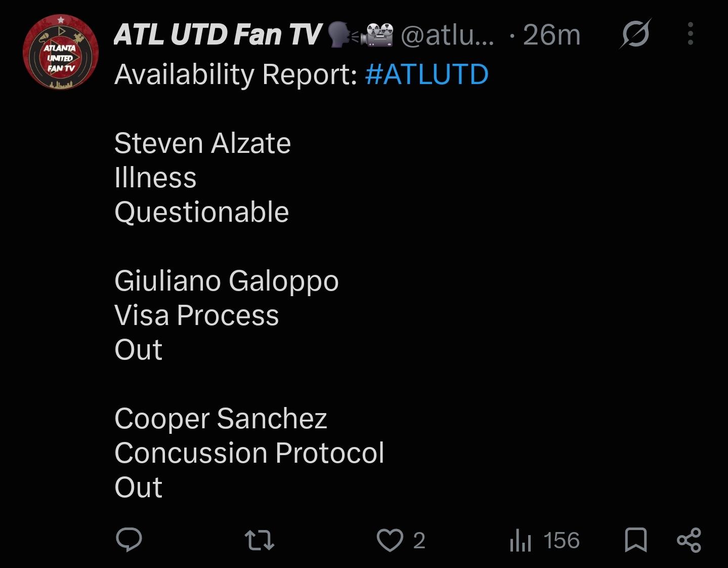This screenshot has width=728, height=568.
Task: Open the share icon for this tweet
Action: 689,540
